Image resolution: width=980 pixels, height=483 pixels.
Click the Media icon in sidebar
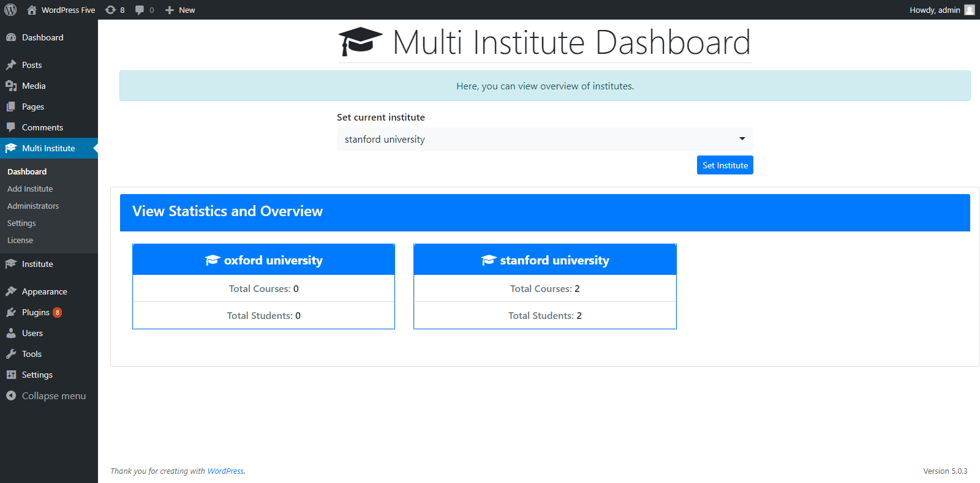(11, 86)
